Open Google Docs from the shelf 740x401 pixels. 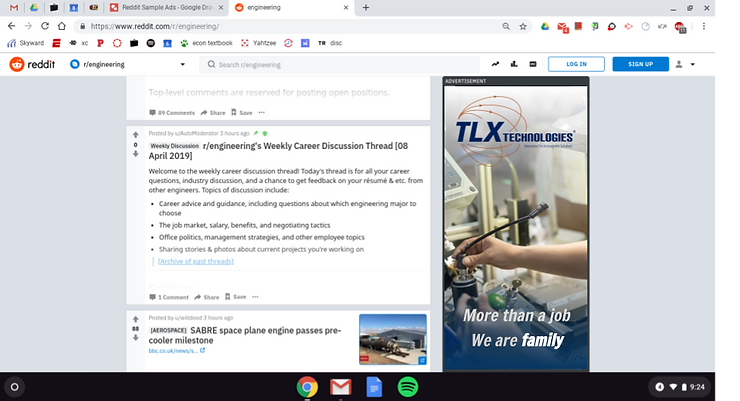pos(374,387)
